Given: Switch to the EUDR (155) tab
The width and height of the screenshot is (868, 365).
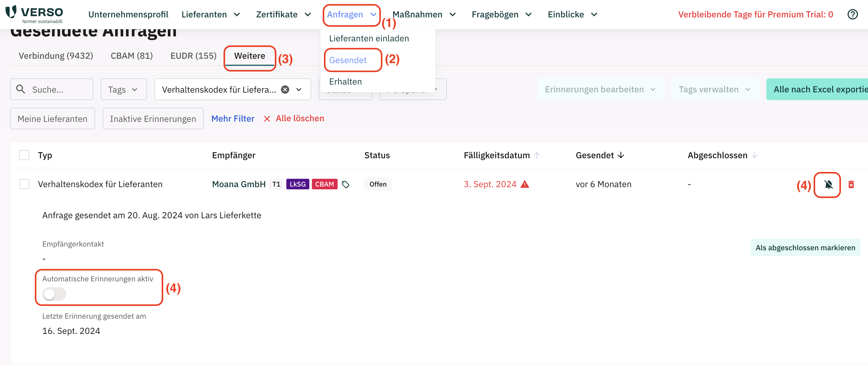Looking at the screenshot, I should [193, 56].
